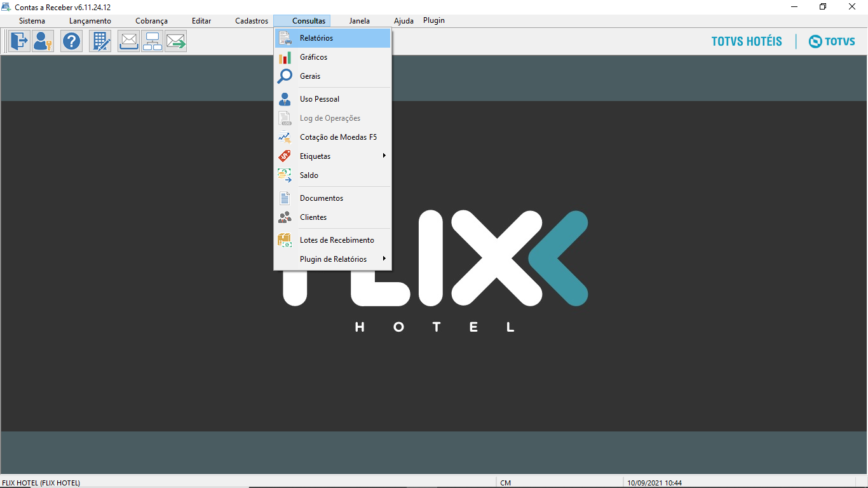Click the envelope with green arrow icon
Viewport: 868px width, 488px height.
coord(176,41)
